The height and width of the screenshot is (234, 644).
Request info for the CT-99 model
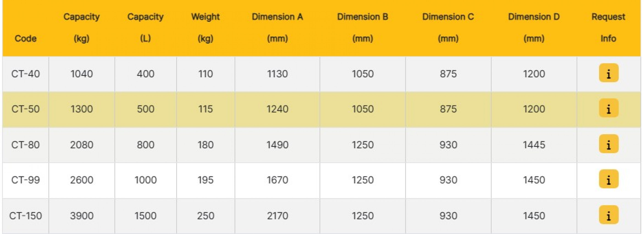coord(608,179)
